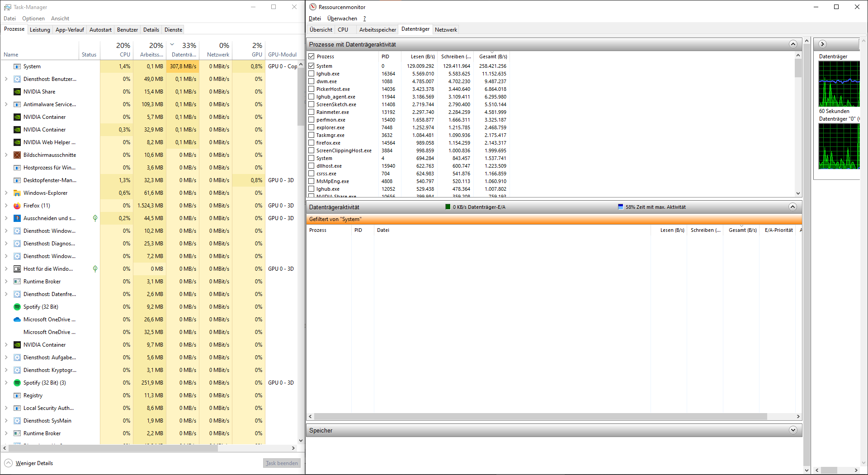The height and width of the screenshot is (475, 868).
Task: Click the Registry process icon
Action: 17,395
